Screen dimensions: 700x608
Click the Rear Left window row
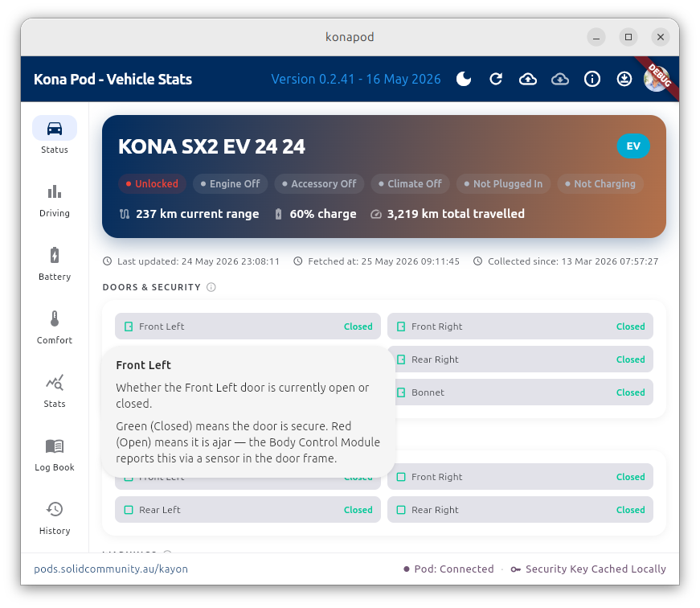coord(248,510)
